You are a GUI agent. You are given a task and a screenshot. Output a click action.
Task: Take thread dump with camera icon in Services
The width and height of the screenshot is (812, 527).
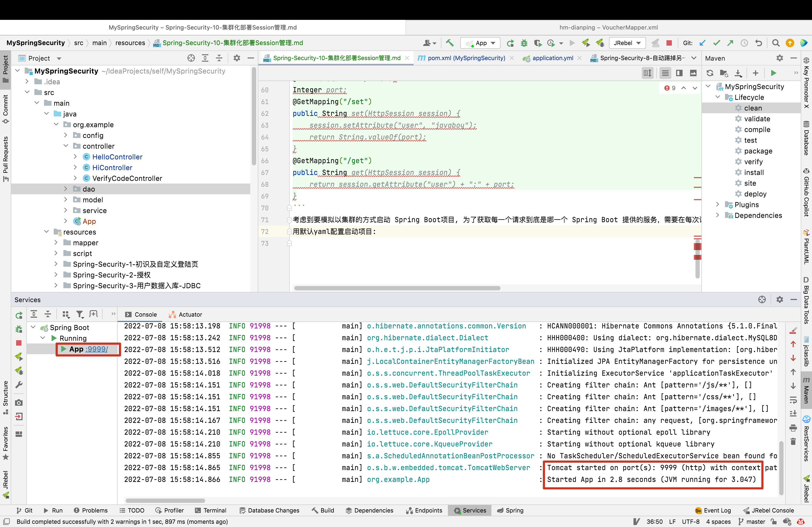pyautogui.click(x=19, y=402)
